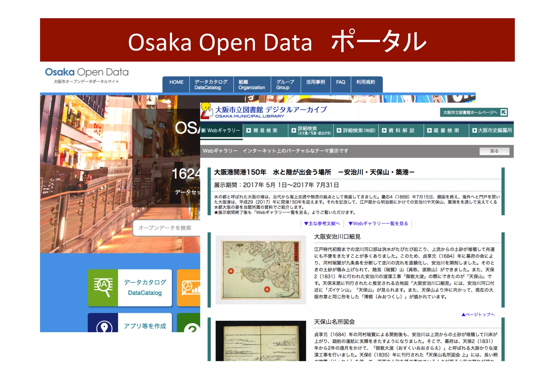Click the 展示期間 date line text
The image size is (555, 392).
click(276, 185)
